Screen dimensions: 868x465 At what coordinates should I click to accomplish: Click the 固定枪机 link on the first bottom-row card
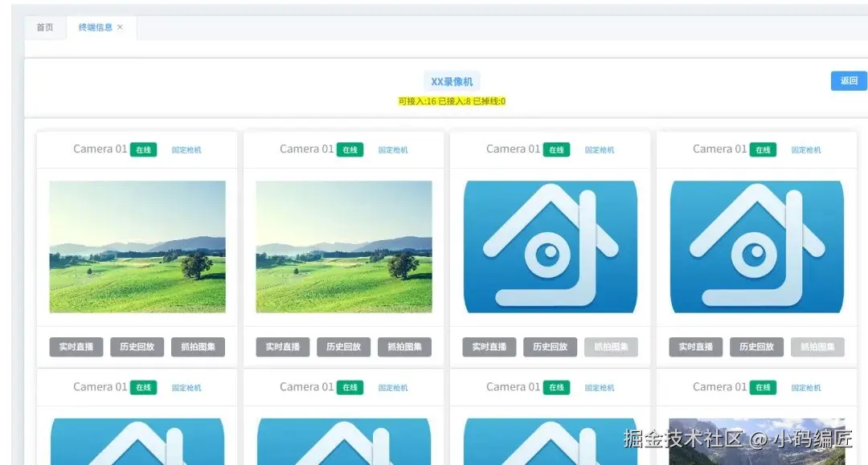coord(186,388)
